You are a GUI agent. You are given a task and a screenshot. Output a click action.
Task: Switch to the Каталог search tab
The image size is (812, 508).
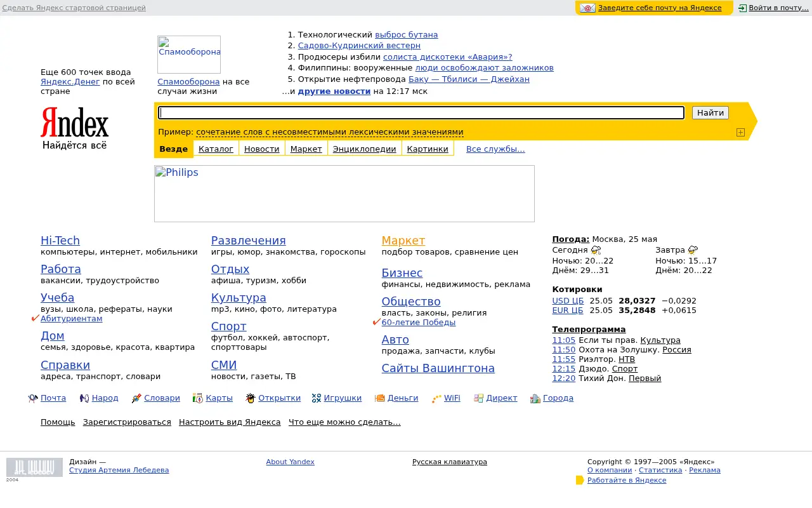[x=216, y=149]
